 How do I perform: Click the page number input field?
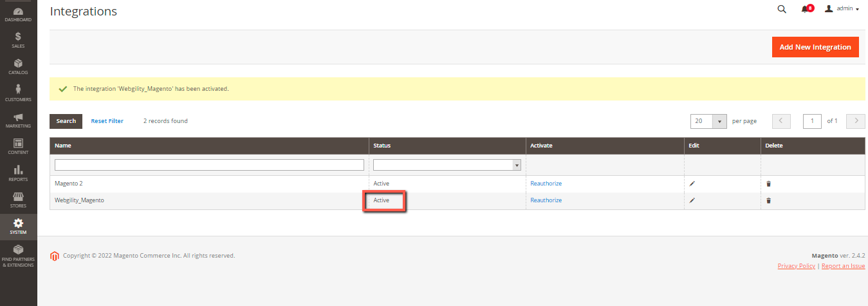coord(812,121)
